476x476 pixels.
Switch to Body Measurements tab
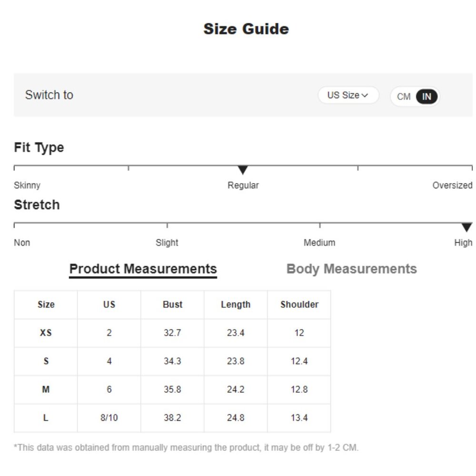351,269
